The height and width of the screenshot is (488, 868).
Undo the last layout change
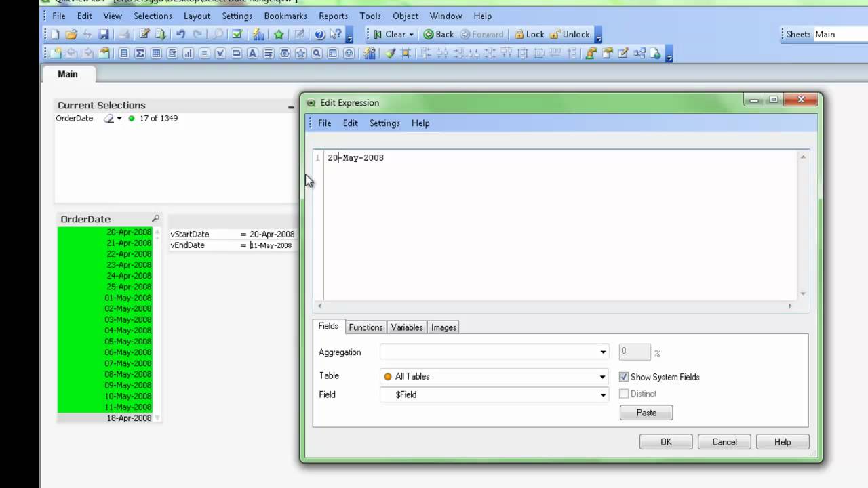pos(180,34)
